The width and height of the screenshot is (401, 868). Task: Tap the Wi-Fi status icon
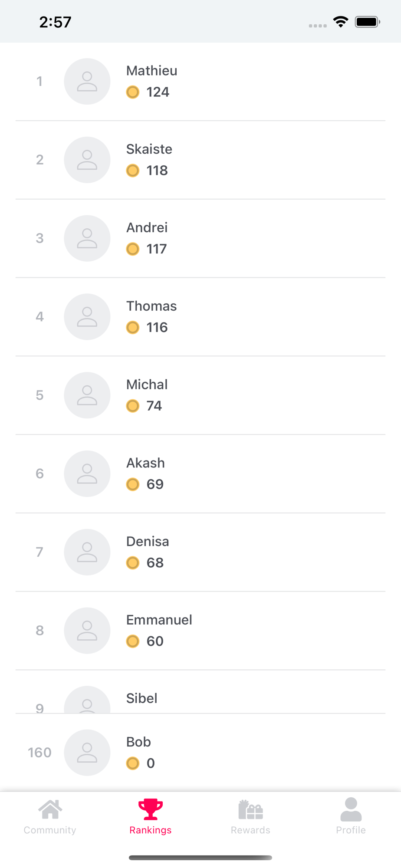(x=341, y=22)
